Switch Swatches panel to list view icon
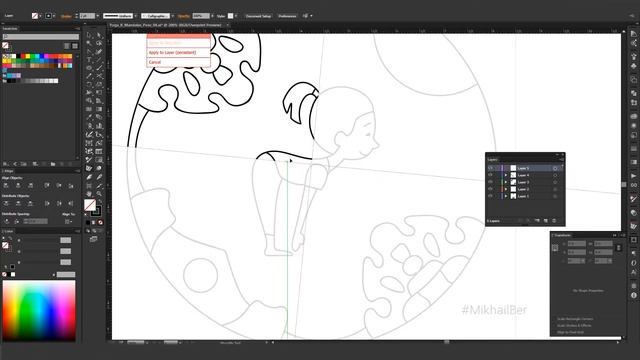This screenshot has height=360, width=640. click(x=67, y=46)
